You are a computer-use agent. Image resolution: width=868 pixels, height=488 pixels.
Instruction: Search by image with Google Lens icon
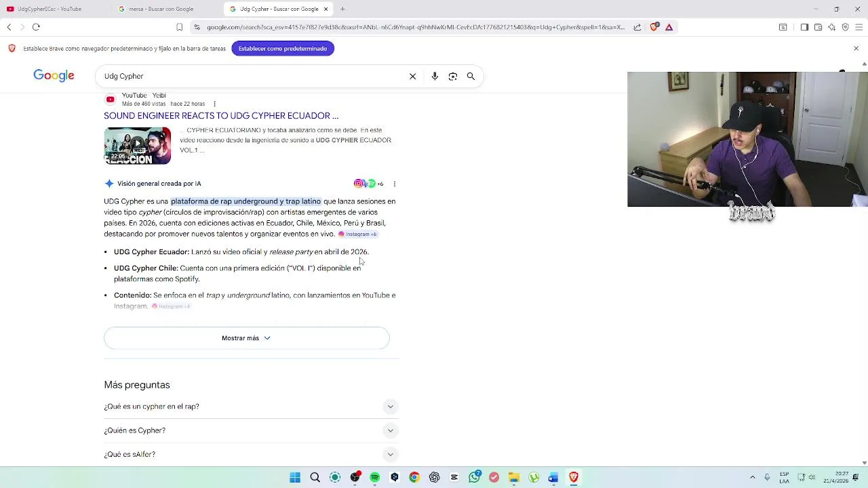coord(453,77)
